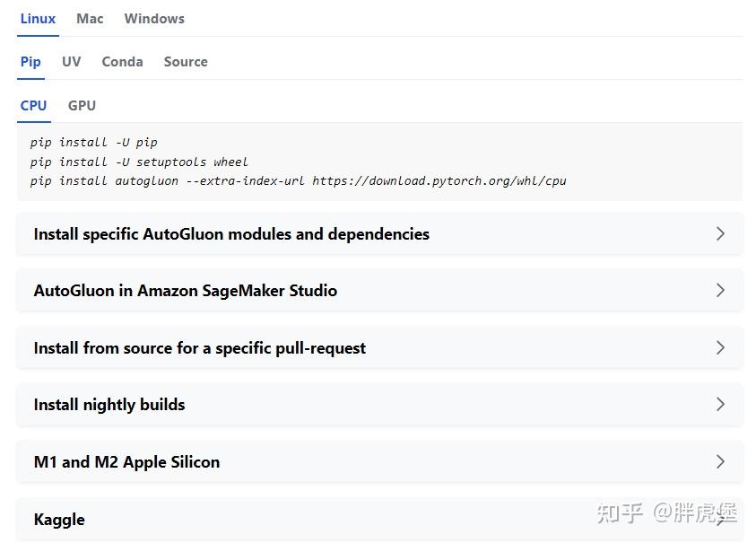The width and height of the screenshot is (756, 543).
Task: Expand Install specific AutoGluon modules and dependencies
Action: [230, 233]
